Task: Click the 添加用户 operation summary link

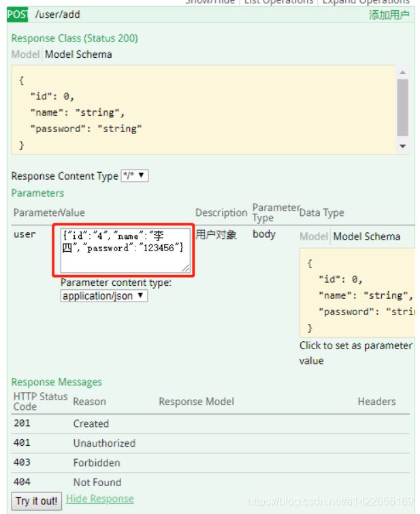Action: click(389, 15)
